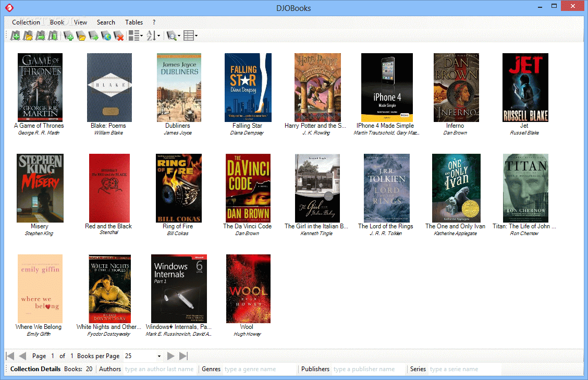Select the Dubliners book cover
The width and height of the screenshot is (588, 380).
179,88
